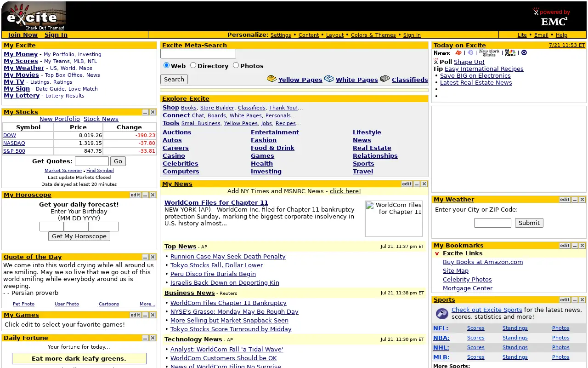Open the MSNBC news logo

click(x=510, y=53)
